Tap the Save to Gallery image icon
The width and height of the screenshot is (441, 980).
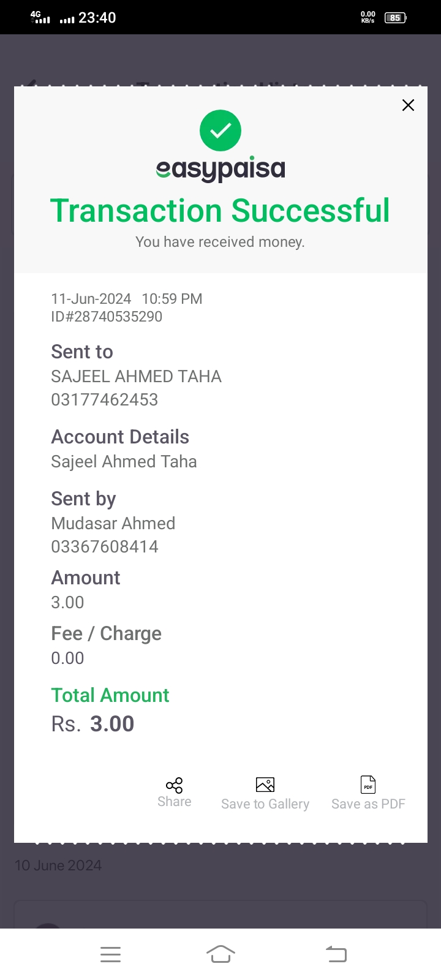(265, 785)
